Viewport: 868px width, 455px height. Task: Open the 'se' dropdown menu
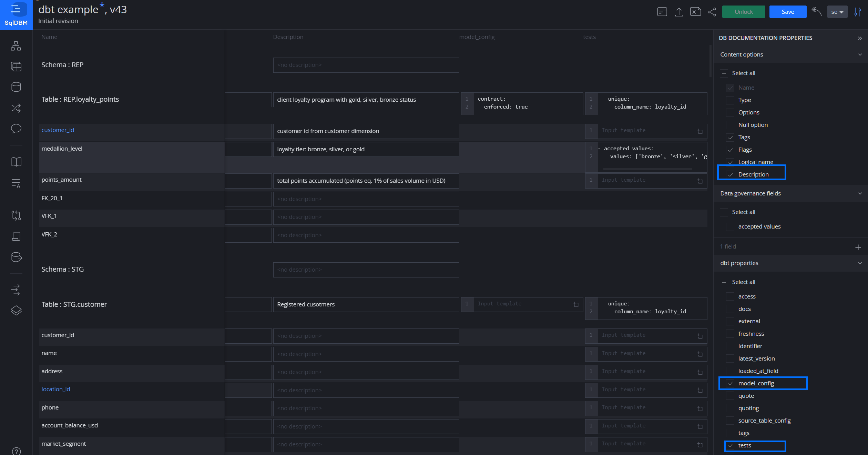pos(837,11)
